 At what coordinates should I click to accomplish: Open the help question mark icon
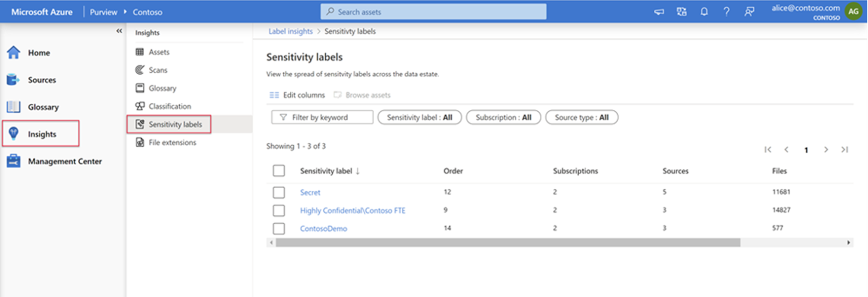click(x=727, y=12)
